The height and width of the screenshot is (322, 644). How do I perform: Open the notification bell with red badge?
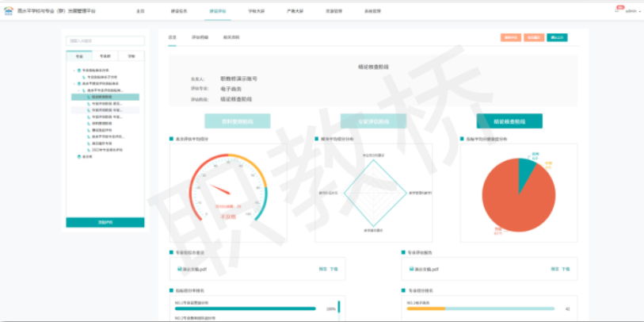point(618,10)
